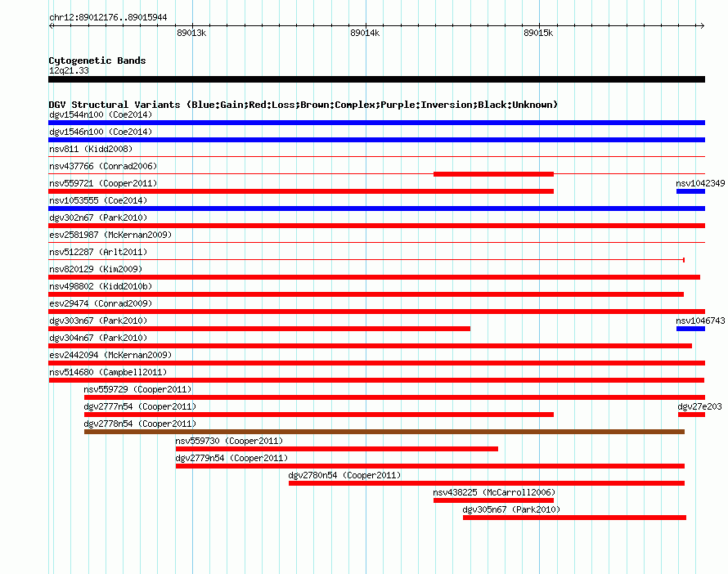This screenshot has height=574, width=728.
Task: Click the red bar under nsv438225
Action: [493, 500]
